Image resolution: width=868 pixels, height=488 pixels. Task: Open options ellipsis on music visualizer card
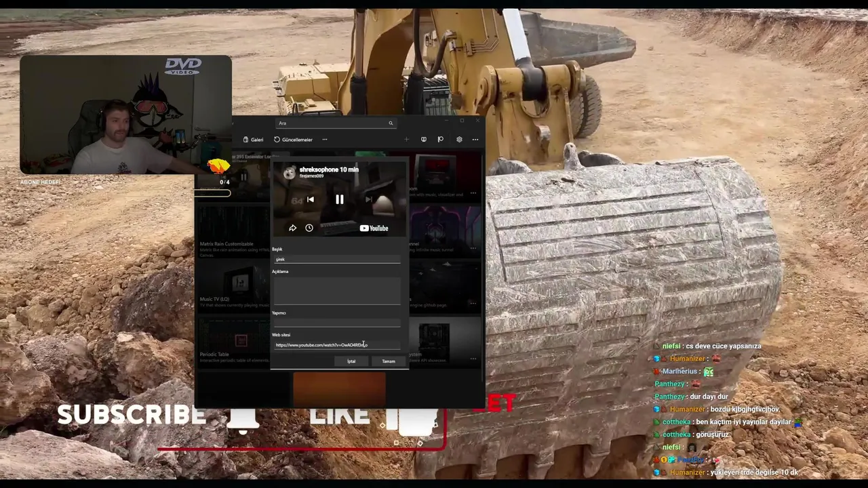(x=473, y=193)
